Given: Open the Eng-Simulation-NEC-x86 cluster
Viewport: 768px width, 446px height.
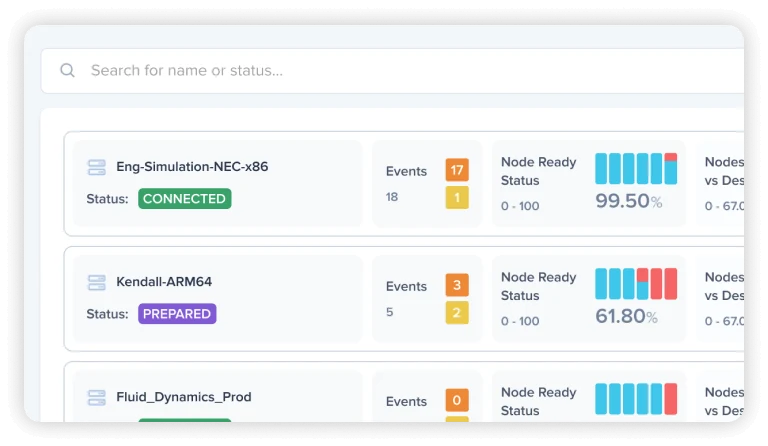Looking at the screenshot, I should 192,166.
